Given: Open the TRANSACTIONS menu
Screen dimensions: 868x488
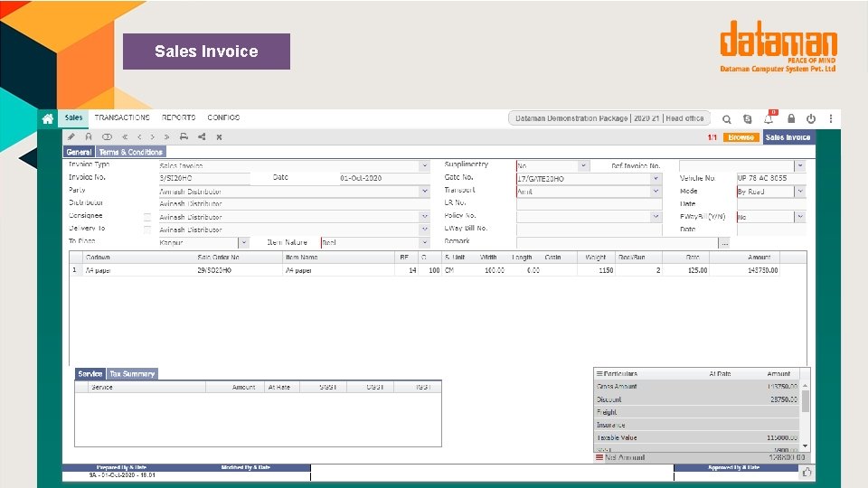Looking at the screenshot, I should click(122, 117).
